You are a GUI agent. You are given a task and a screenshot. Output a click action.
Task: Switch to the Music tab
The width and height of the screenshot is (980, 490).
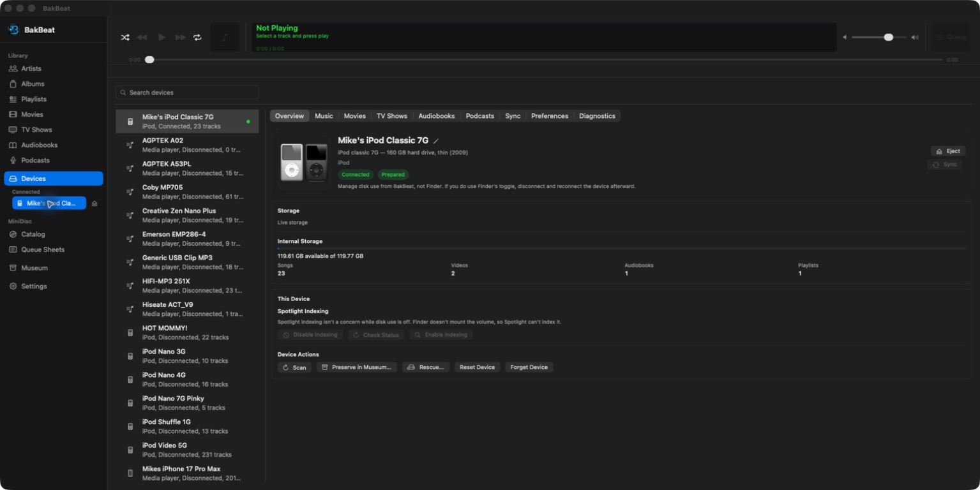(x=324, y=116)
